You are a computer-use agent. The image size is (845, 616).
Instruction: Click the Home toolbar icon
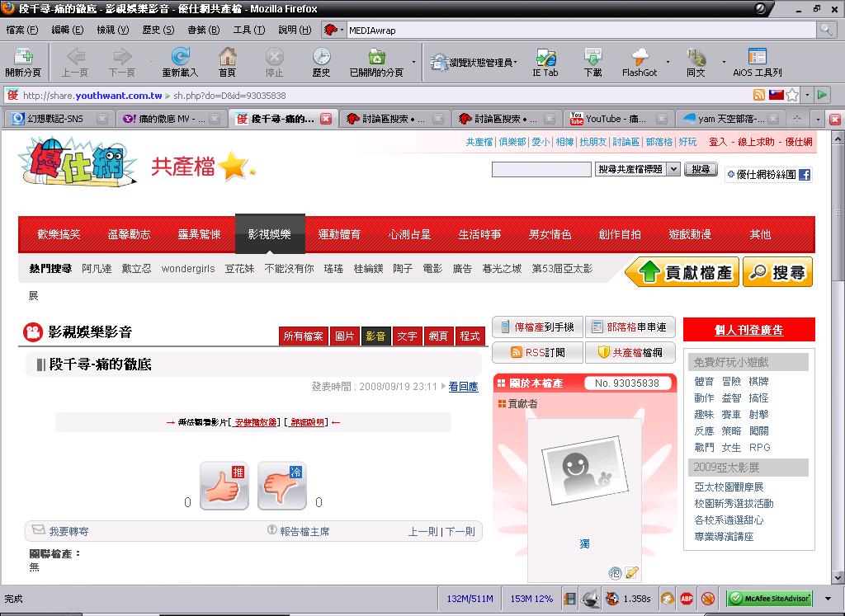tap(227, 58)
